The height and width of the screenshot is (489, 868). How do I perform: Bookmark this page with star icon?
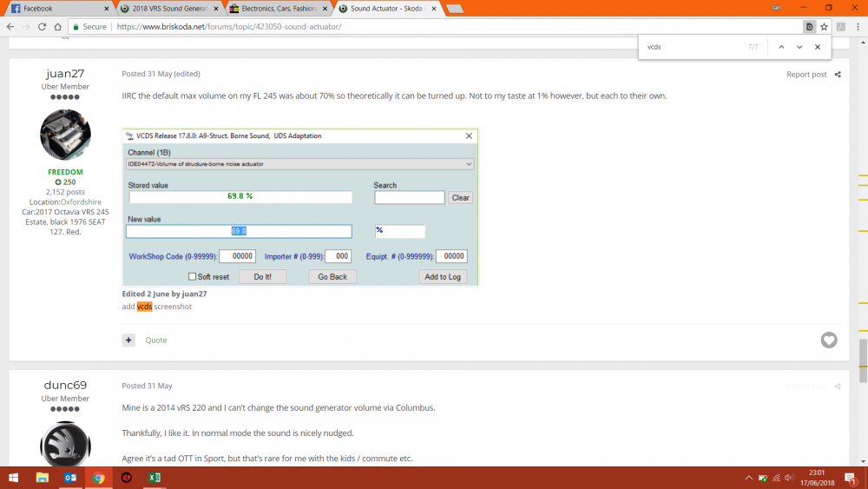pos(825,27)
